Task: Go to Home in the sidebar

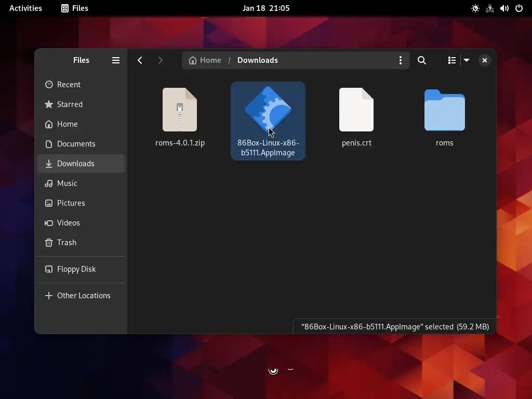Action: click(x=81, y=124)
